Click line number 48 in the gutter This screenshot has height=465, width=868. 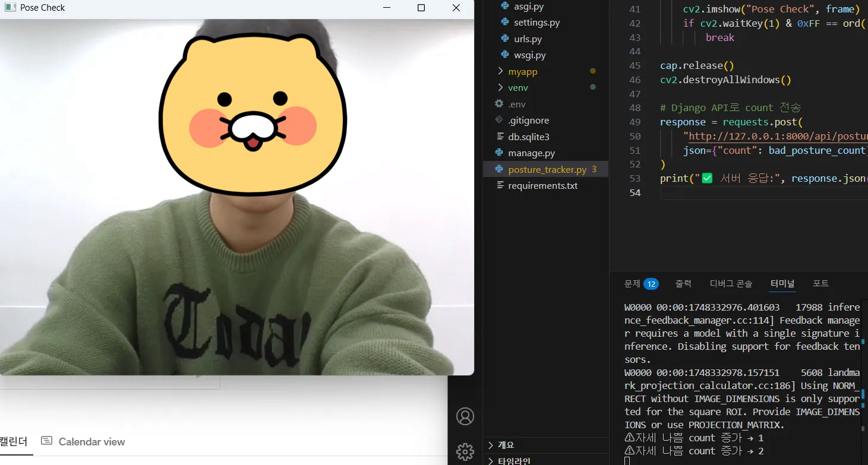635,107
